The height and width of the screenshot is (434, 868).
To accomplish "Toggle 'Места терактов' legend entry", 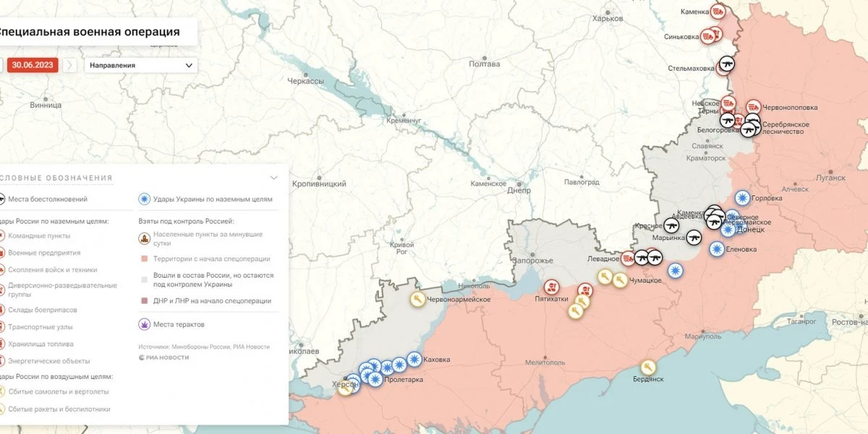I will [x=171, y=324].
